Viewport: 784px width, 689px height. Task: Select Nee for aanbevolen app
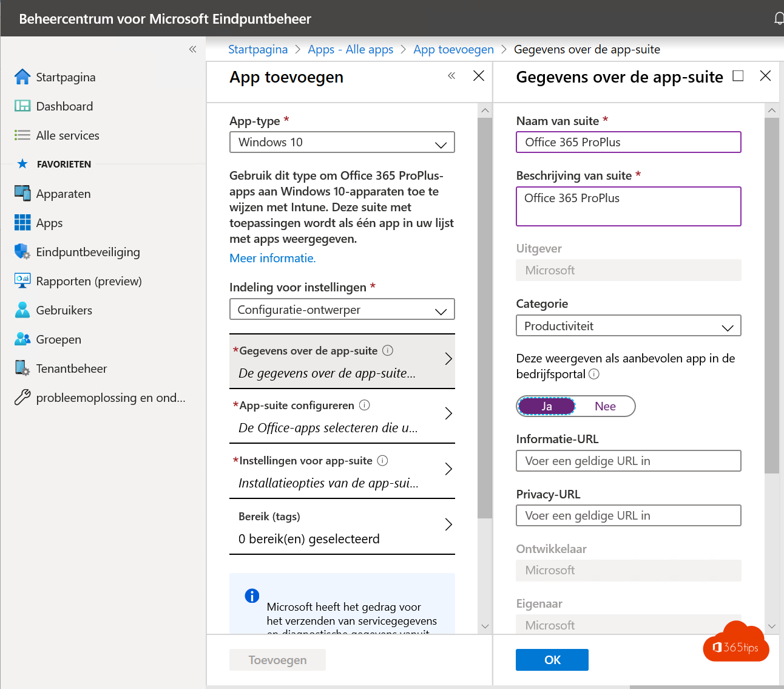pyautogui.click(x=605, y=406)
